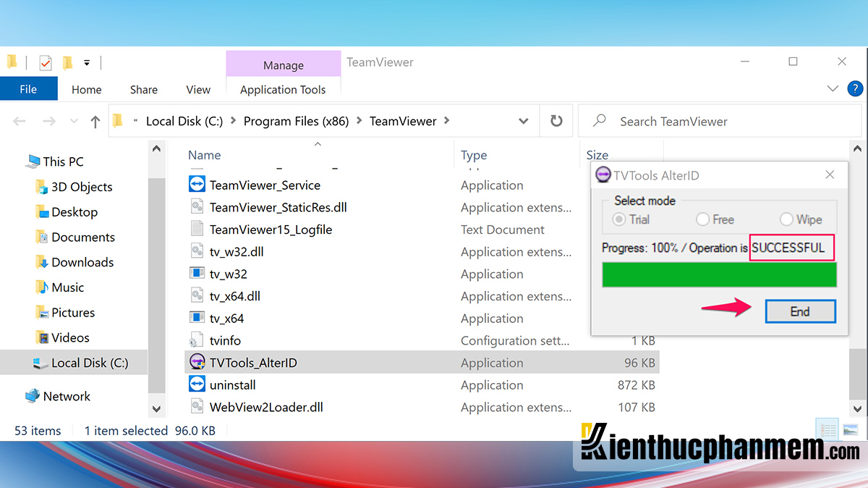868x488 pixels.
Task: Switch to the View ribbon tab
Action: 198,89
